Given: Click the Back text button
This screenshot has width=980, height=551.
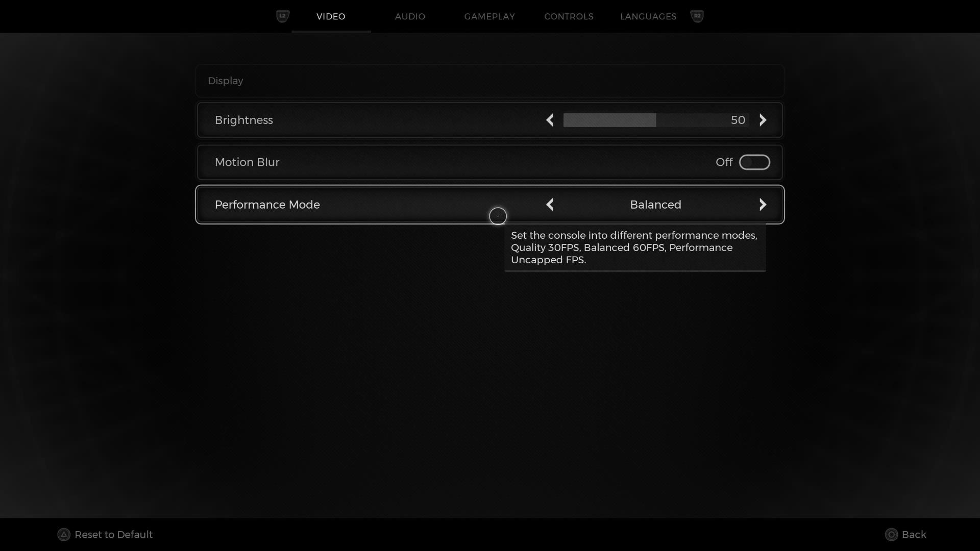Looking at the screenshot, I should pos(914,535).
